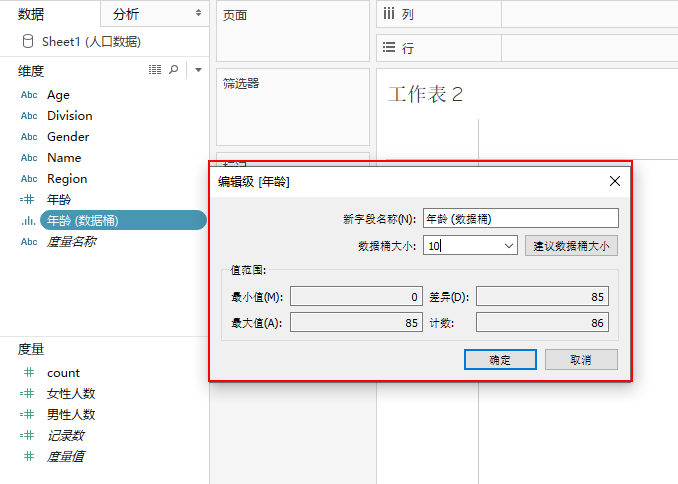The image size is (678, 484).
Task: Select the Sheet1 (人口数据) data source
Action: pos(91,42)
